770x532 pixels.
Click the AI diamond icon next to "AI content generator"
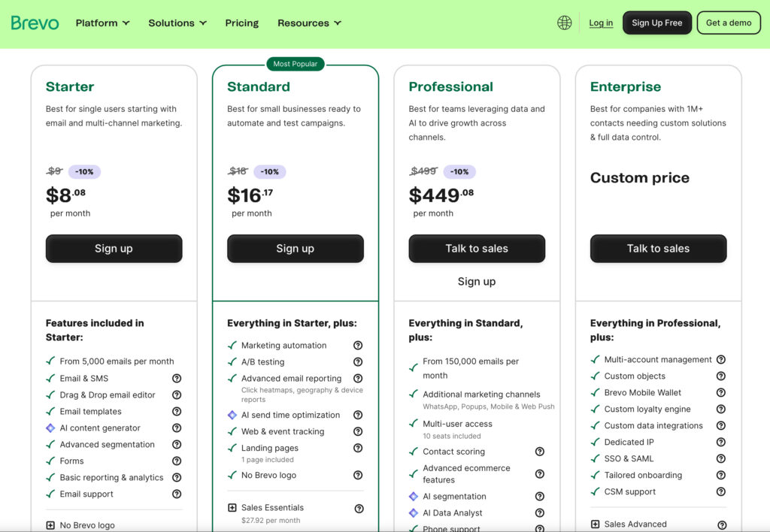coord(50,428)
